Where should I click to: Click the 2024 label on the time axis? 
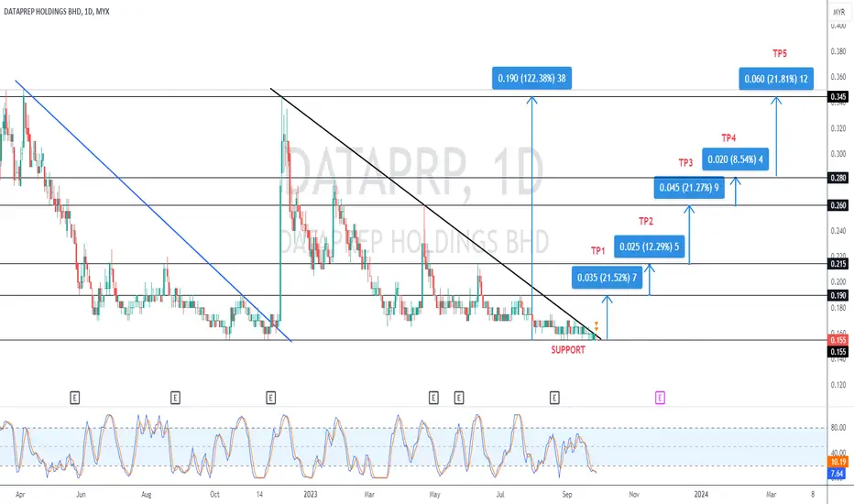701,495
